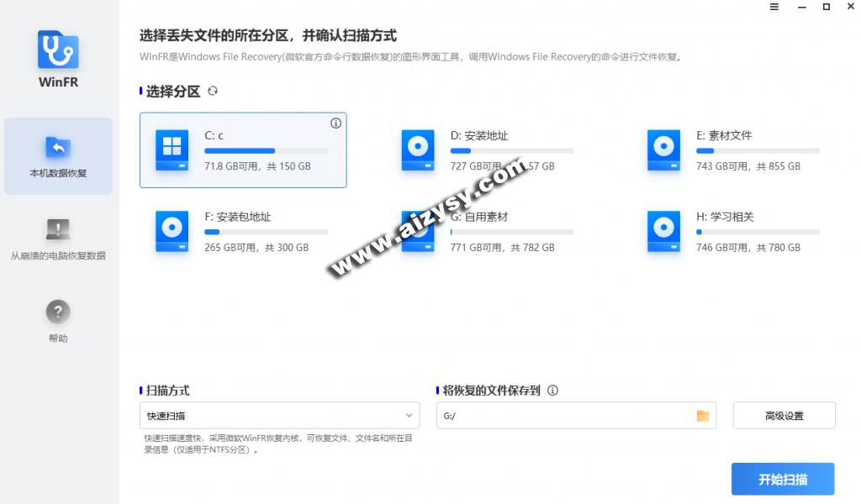Open 高级设置 options
The width and height of the screenshot is (861, 504).
(784, 416)
